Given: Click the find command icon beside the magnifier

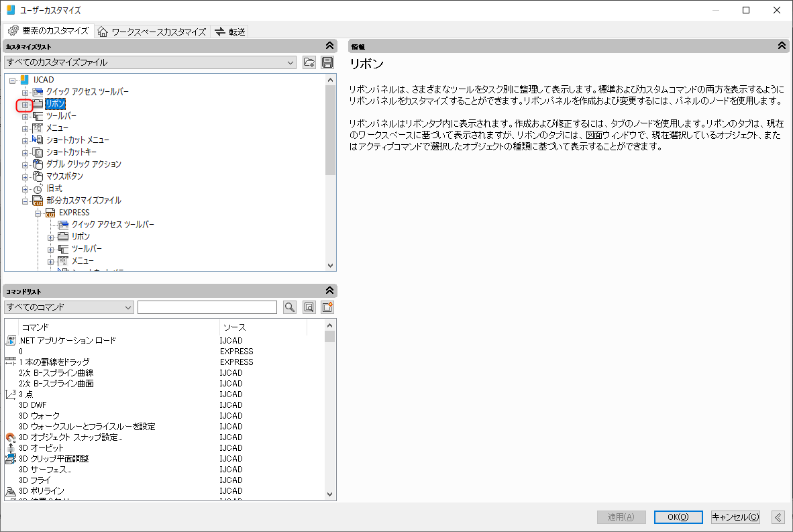Looking at the screenshot, I should tap(309, 307).
